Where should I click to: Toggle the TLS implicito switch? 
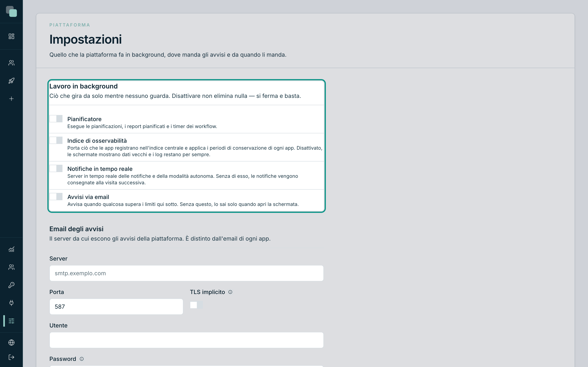[196, 305]
